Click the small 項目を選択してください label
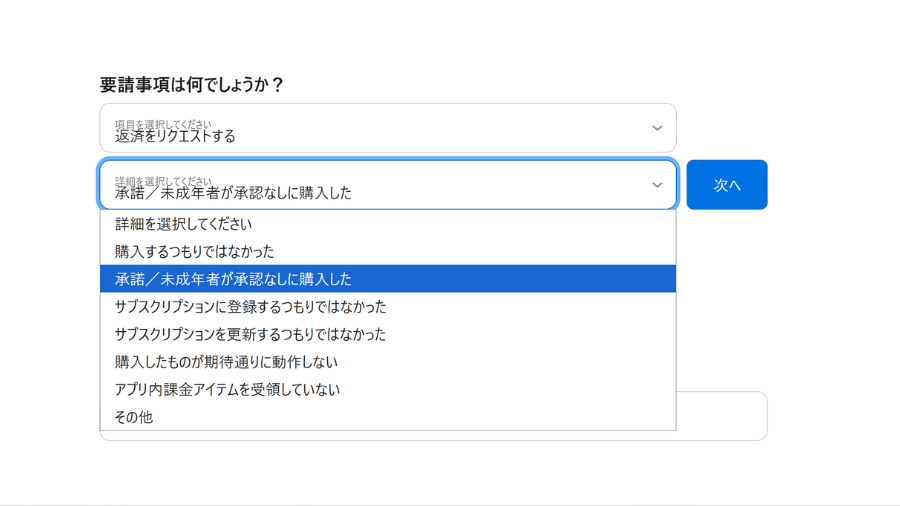Viewport: 900px width, 506px height. pyautogui.click(x=163, y=124)
